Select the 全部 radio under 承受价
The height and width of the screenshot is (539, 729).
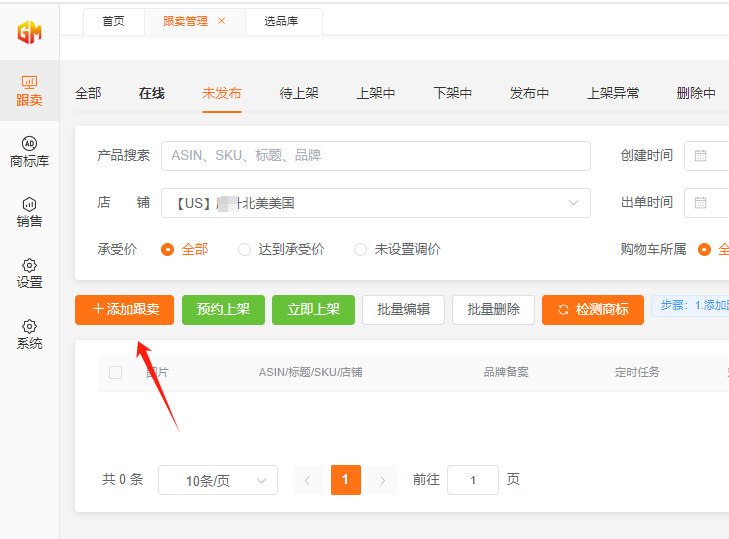click(x=168, y=250)
